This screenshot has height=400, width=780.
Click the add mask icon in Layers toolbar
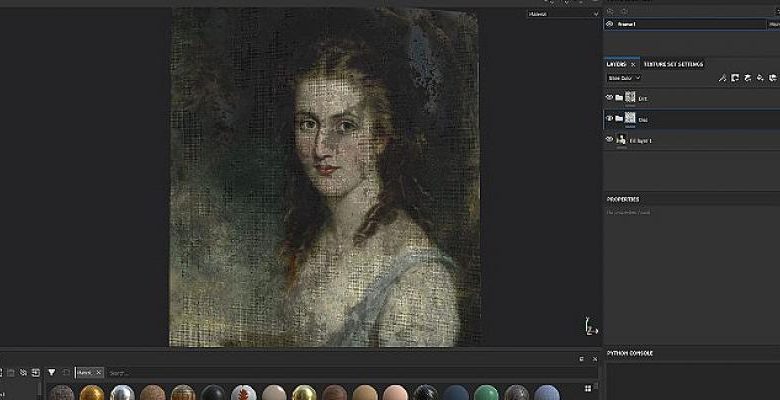735,78
